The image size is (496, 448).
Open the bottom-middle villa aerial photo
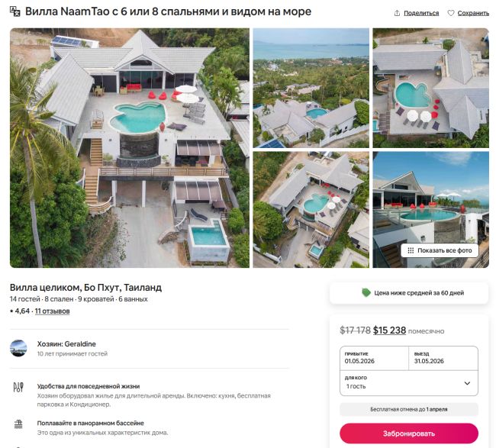pos(311,209)
